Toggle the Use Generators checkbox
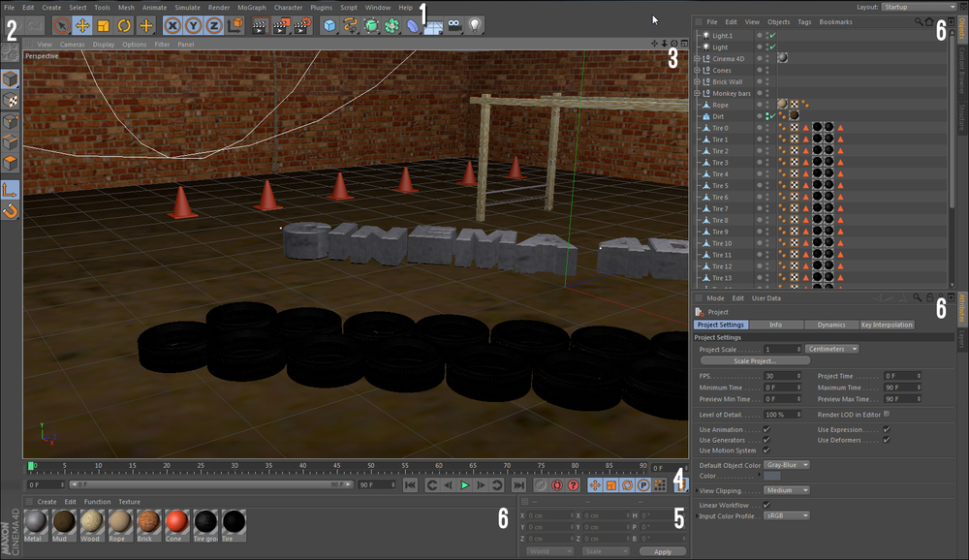Image resolution: width=969 pixels, height=560 pixels. pos(766,440)
